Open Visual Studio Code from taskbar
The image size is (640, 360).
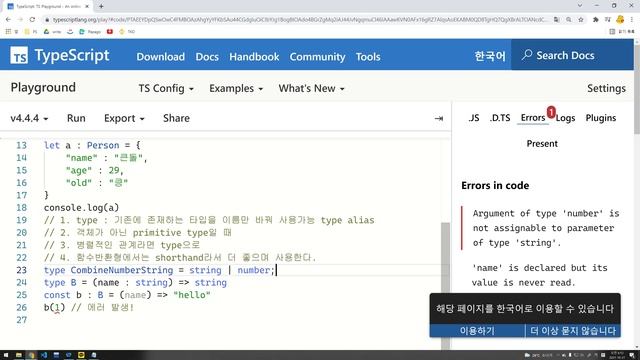[x=44, y=355]
